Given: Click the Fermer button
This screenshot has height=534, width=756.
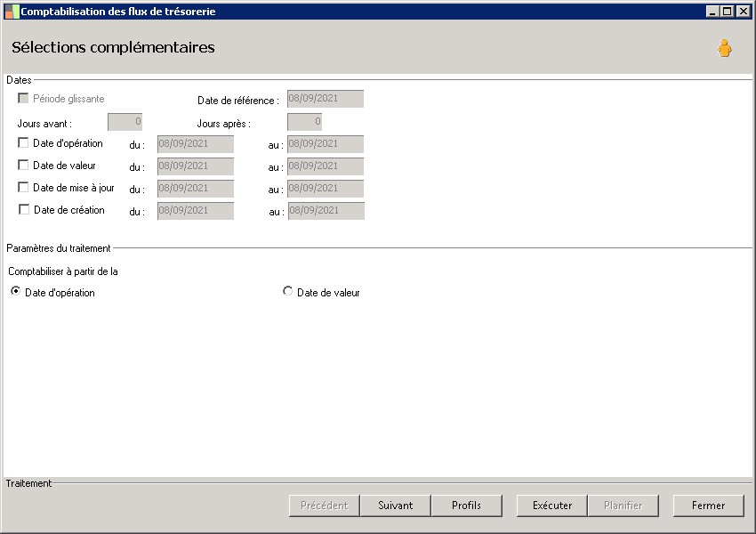Looking at the screenshot, I should point(708,506).
